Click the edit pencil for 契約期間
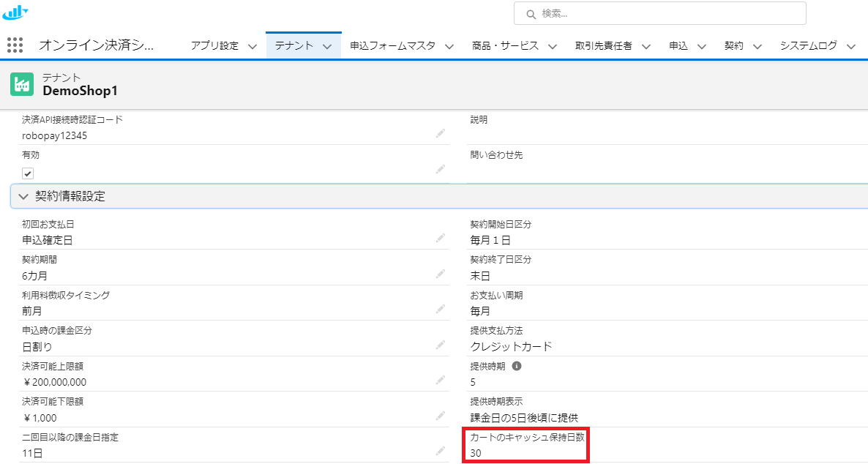 point(441,274)
